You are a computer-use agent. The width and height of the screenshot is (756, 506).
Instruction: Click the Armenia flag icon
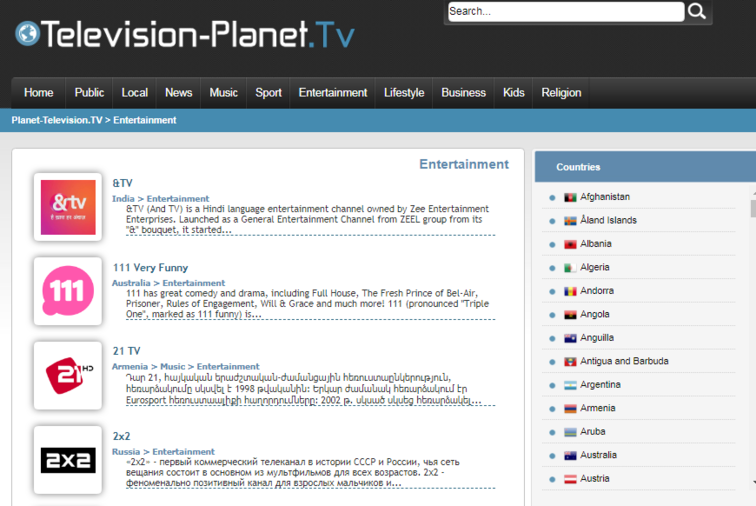(571, 408)
